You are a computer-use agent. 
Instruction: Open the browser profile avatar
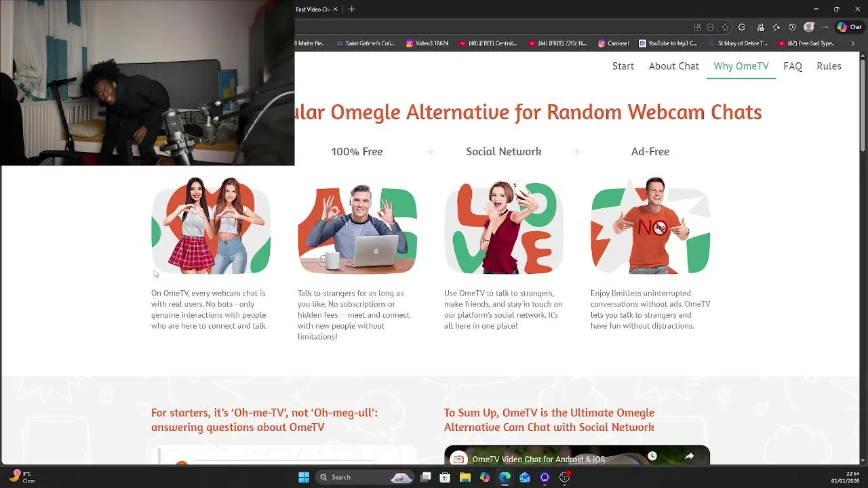pyautogui.click(x=808, y=27)
